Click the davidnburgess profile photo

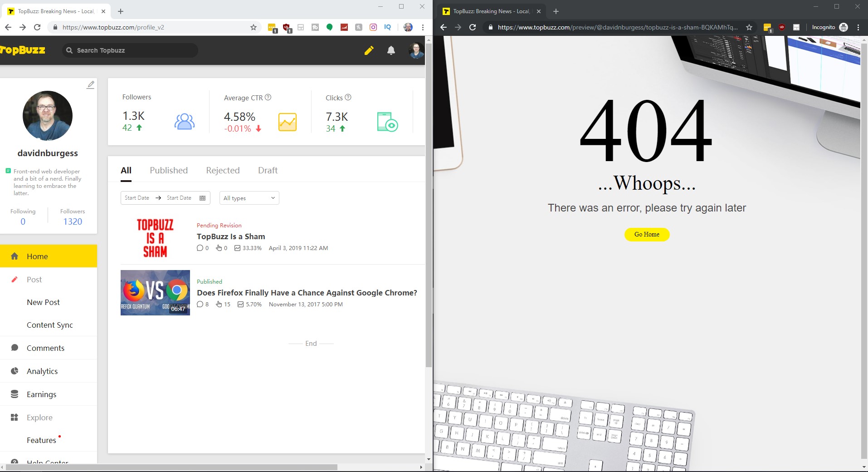[48, 116]
